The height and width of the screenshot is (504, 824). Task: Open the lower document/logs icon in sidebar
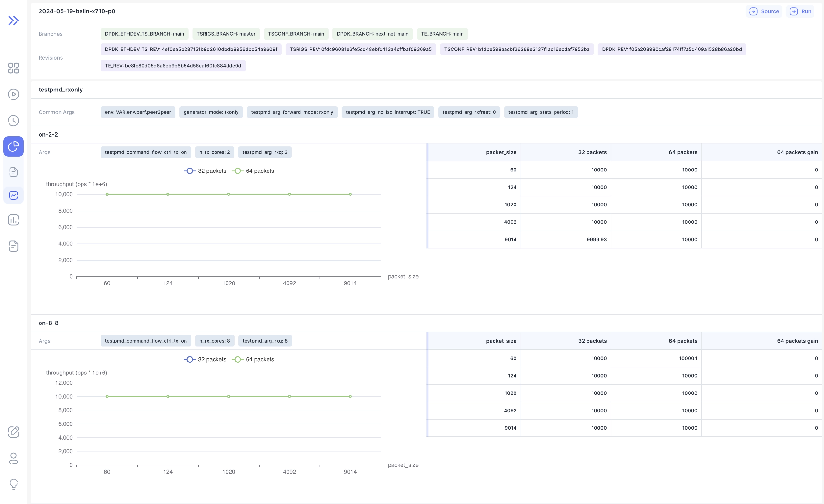(x=13, y=246)
